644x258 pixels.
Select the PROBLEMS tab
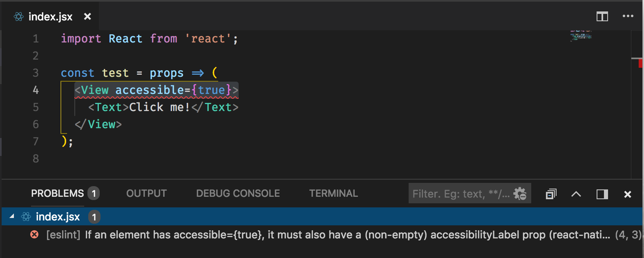57,193
